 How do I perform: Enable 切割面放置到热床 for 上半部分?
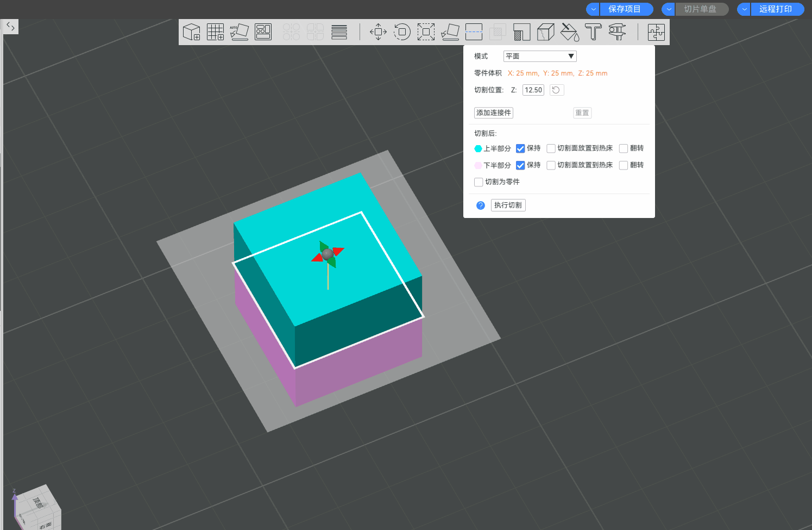(x=551, y=148)
